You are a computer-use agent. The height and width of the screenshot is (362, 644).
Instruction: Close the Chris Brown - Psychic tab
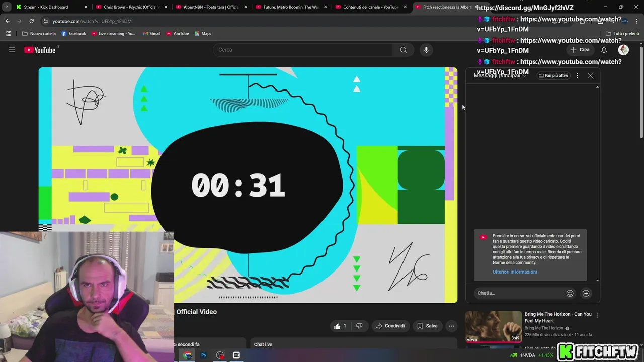pos(166,7)
